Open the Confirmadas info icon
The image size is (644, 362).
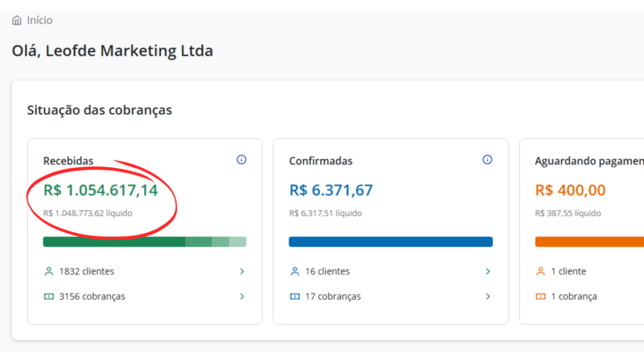pos(487,160)
